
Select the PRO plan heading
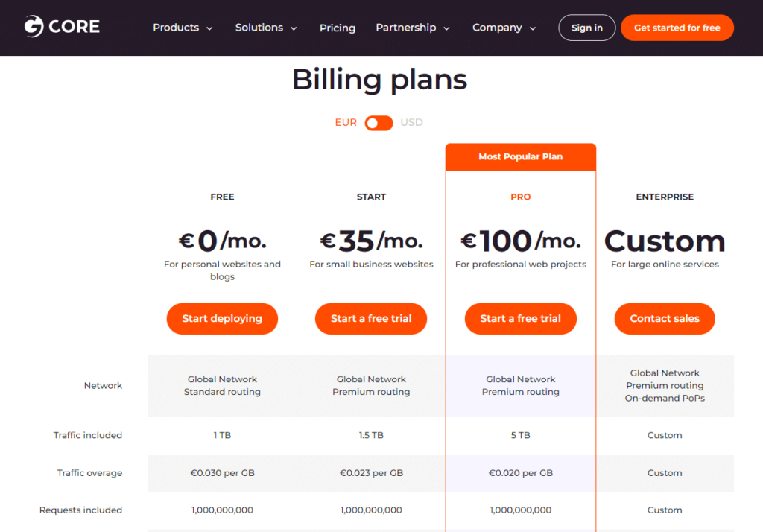(521, 197)
